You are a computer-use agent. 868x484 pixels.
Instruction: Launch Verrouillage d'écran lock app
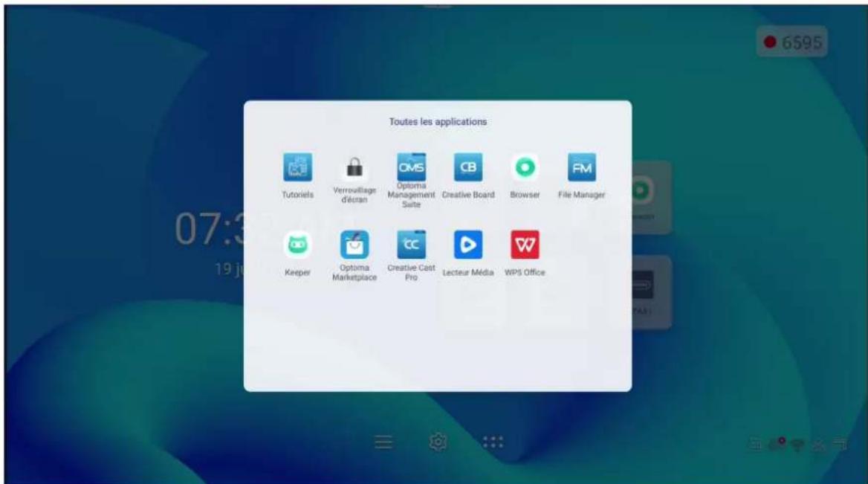pos(354,167)
